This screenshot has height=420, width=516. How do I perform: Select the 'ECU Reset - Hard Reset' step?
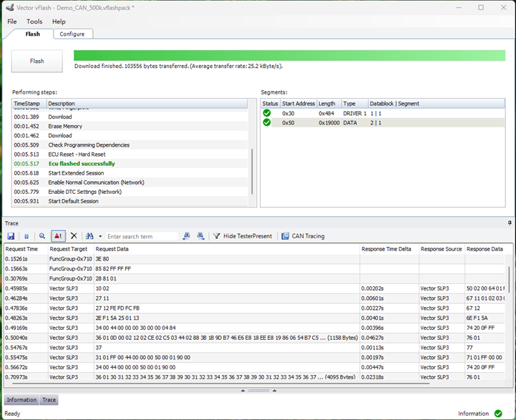click(130, 155)
